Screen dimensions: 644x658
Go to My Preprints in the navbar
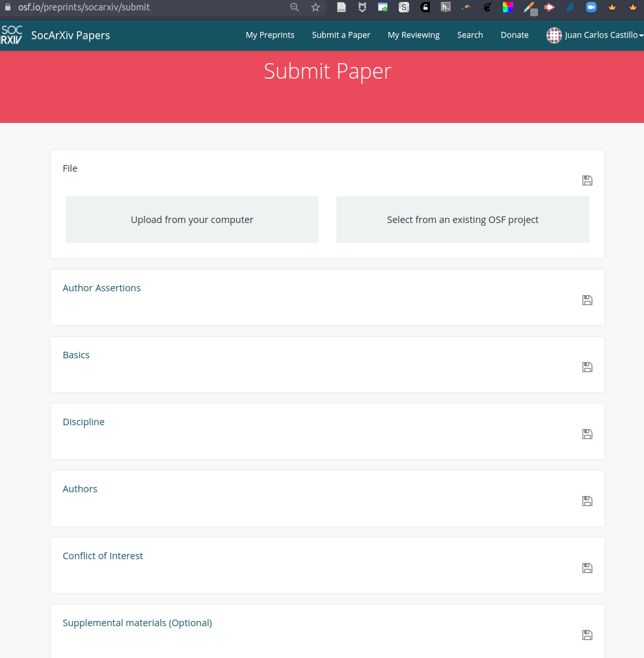click(270, 35)
